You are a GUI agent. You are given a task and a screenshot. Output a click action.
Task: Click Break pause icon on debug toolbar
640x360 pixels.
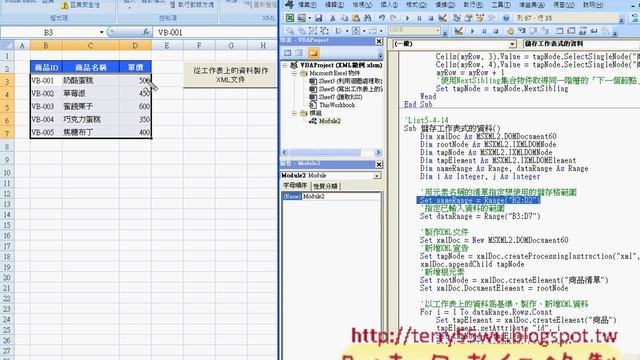pos(484,31)
